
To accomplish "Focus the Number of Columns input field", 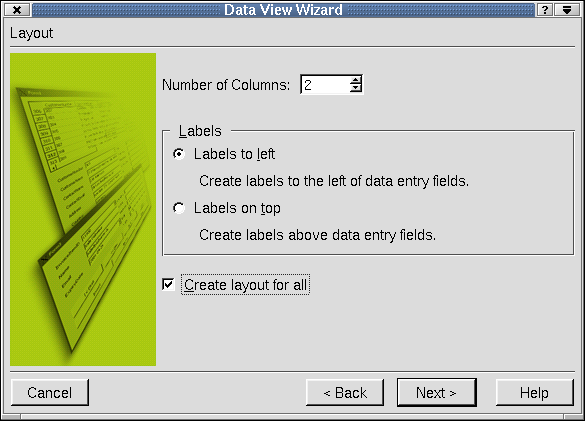I will pos(325,85).
